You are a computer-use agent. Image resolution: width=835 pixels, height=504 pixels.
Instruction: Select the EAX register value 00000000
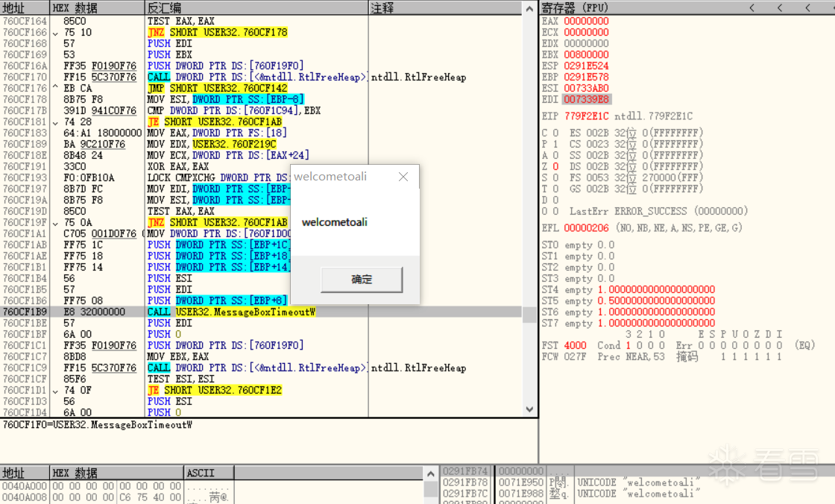coord(586,21)
